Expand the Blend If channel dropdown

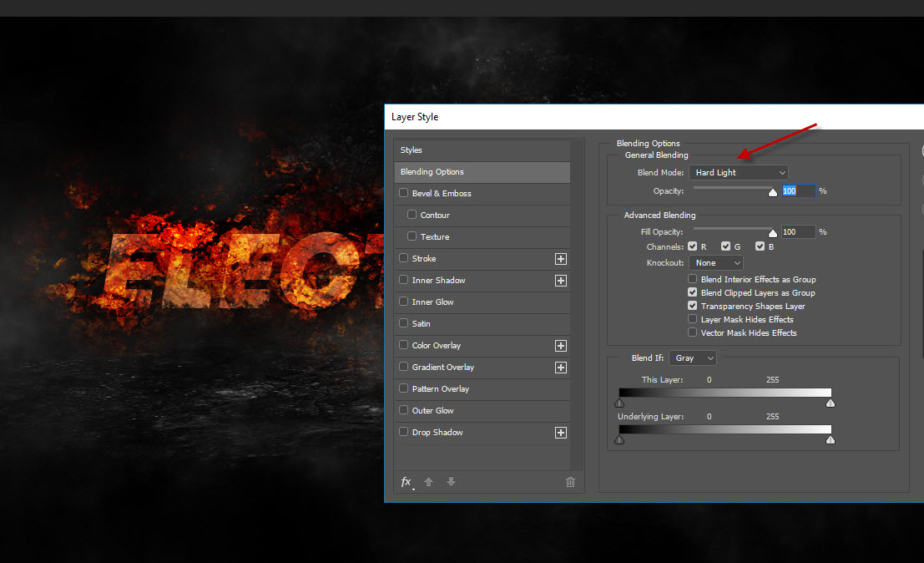coord(693,358)
